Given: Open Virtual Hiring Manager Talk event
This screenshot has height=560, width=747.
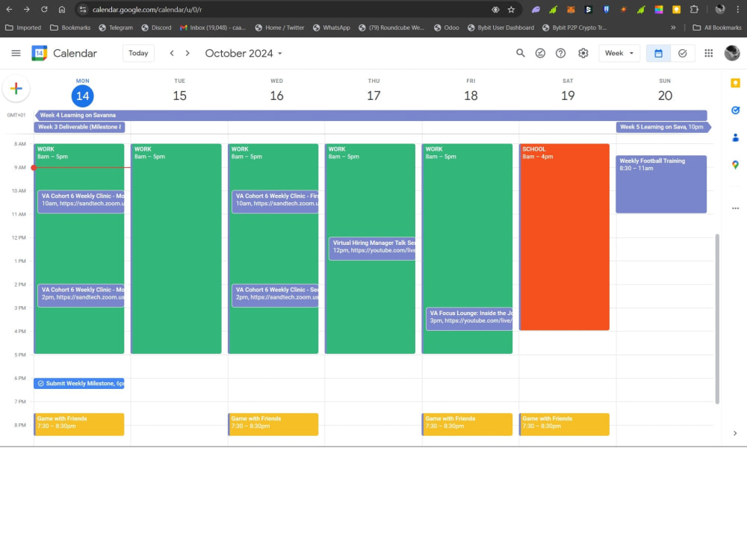Looking at the screenshot, I should pos(372,249).
